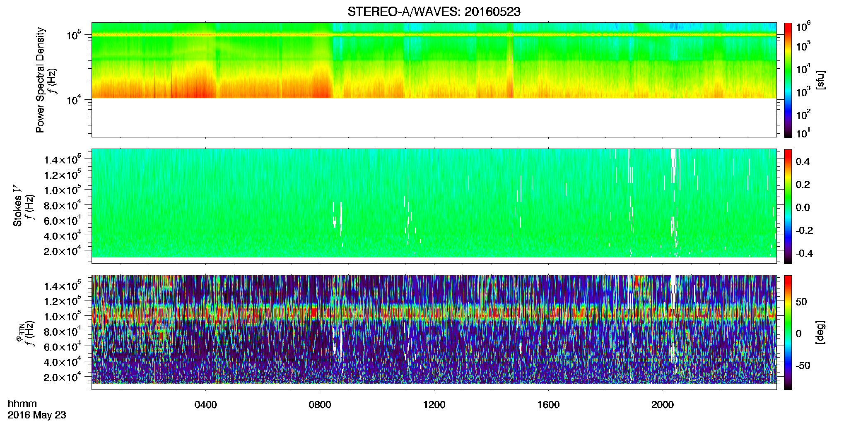Select the 2000 time tick label
This screenshot has width=868, height=447.
point(663,405)
